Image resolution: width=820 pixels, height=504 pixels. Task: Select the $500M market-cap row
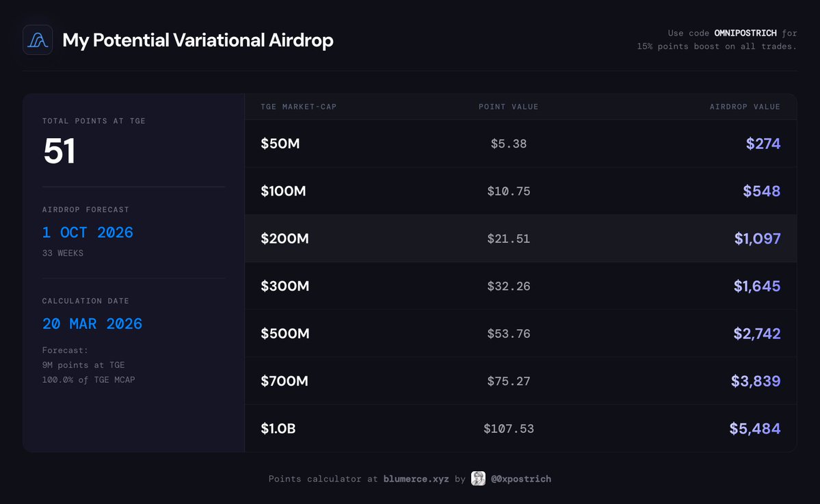pos(521,334)
